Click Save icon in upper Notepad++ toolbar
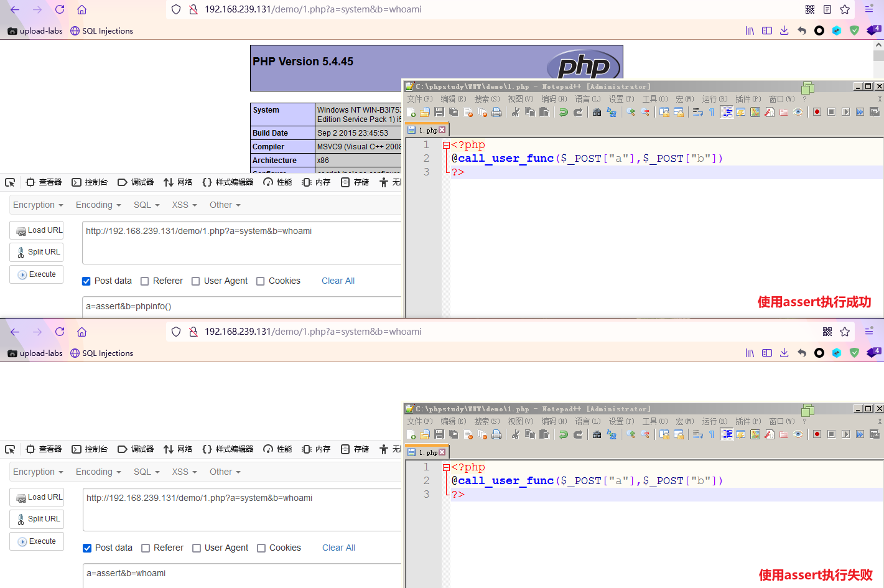The image size is (884, 588). pyautogui.click(x=439, y=112)
